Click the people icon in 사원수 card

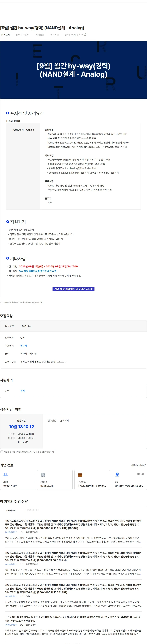tap(6, 475)
